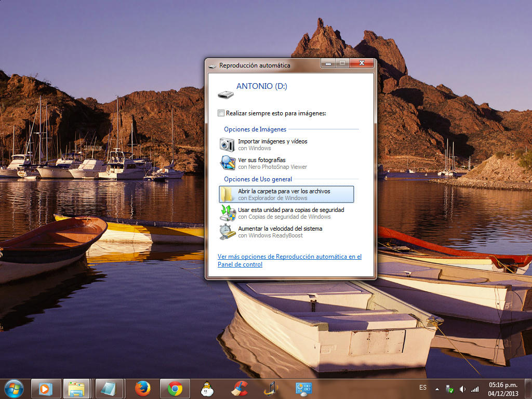
Task: Enable "Realizar siempre esto para imágenes" checkbox
Action: coord(221,113)
